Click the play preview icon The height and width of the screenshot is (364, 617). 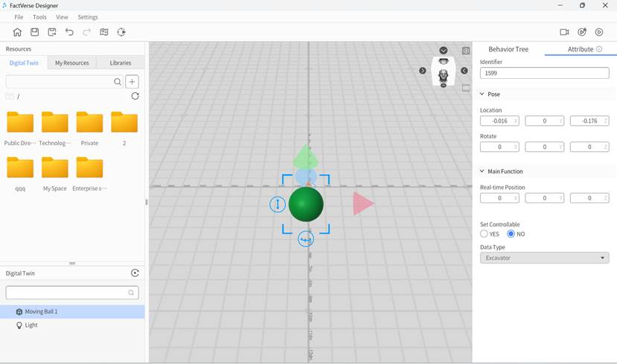click(x=599, y=32)
